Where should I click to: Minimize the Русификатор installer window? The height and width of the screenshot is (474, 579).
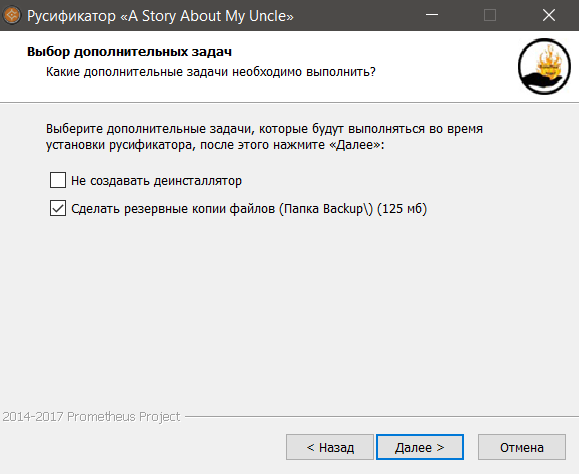tap(432, 15)
